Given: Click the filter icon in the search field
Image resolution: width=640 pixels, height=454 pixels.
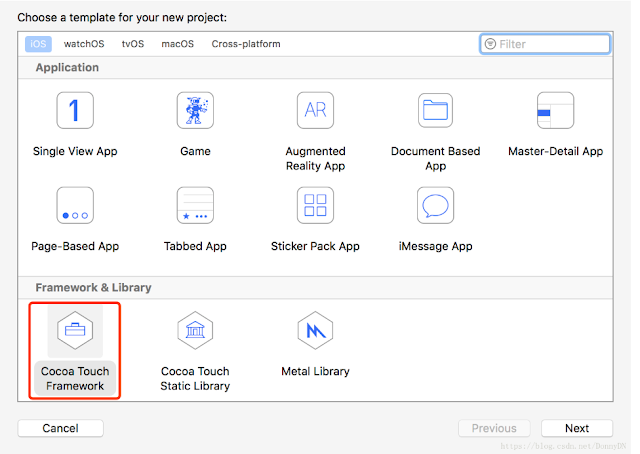Looking at the screenshot, I should pyautogui.click(x=490, y=44).
